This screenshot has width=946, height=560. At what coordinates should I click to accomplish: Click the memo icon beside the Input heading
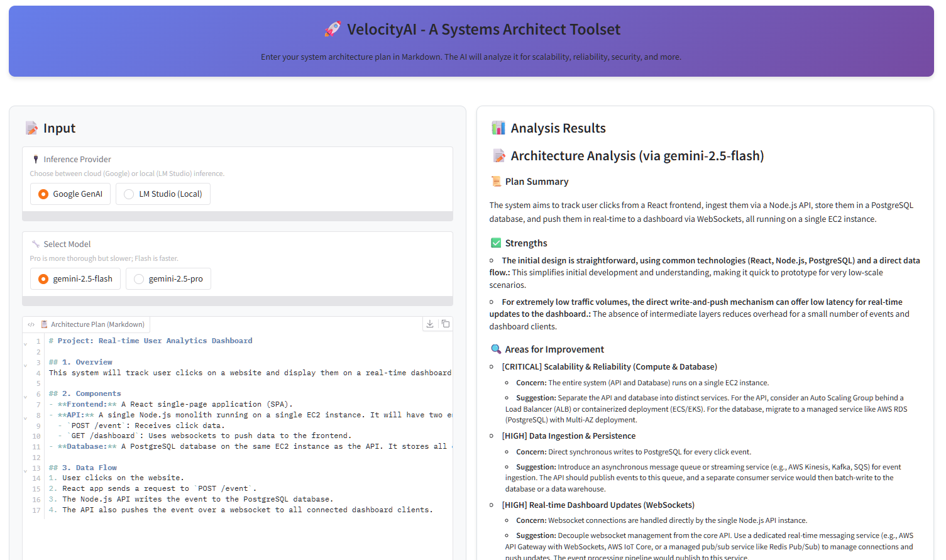pyautogui.click(x=31, y=128)
